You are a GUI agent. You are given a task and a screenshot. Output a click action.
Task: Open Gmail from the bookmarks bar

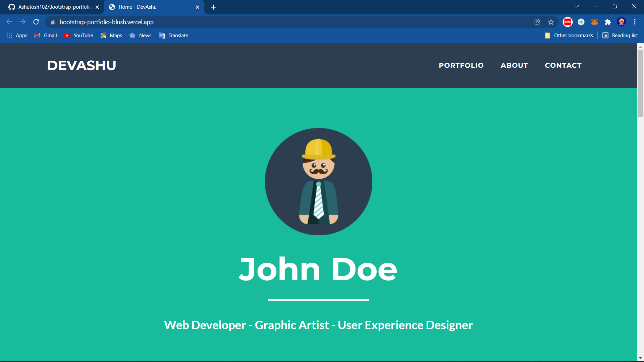pyautogui.click(x=45, y=35)
